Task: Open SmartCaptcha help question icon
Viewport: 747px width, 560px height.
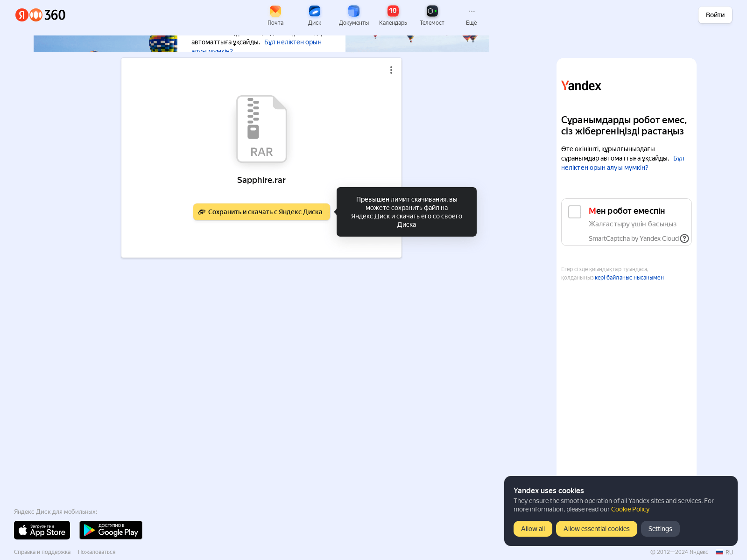Action: (684, 238)
